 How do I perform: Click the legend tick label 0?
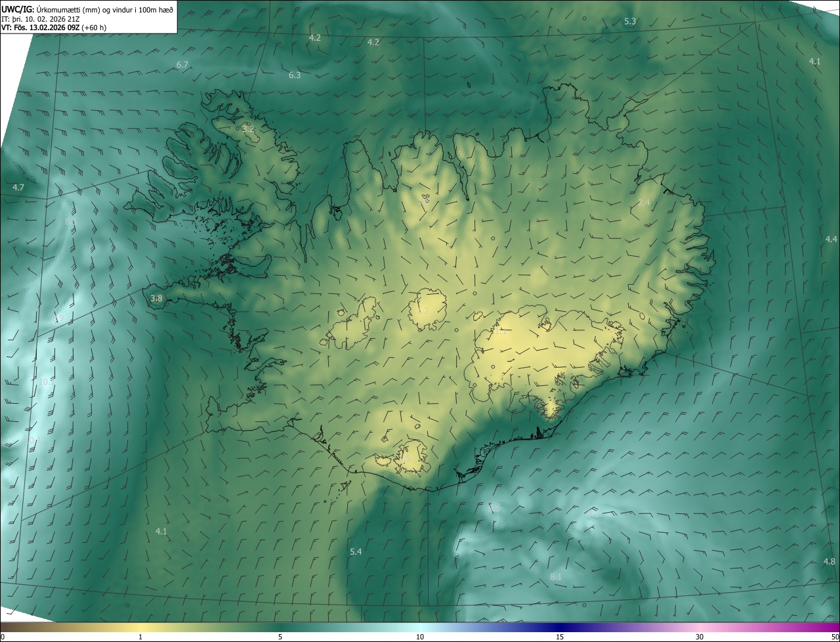[x=3, y=637]
